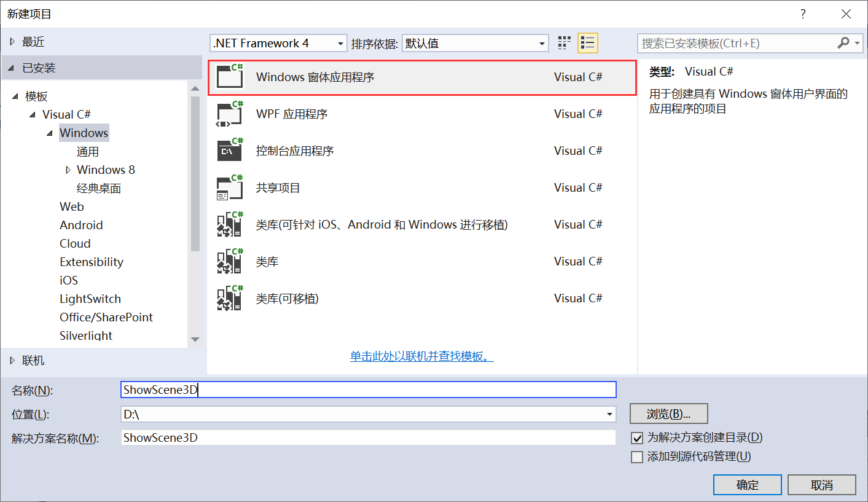Expand the Windows 8 tree node
This screenshot has width=868, height=502.
point(68,170)
